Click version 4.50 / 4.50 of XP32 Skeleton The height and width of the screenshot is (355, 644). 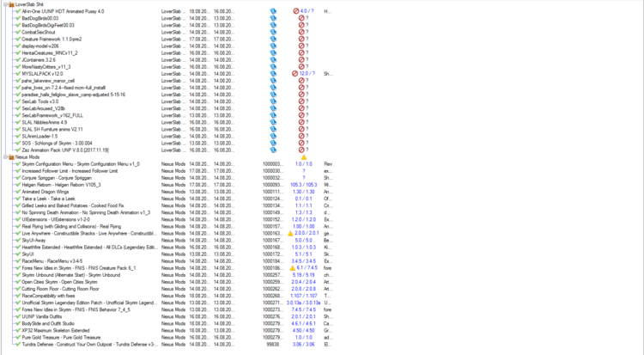pos(304,330)
